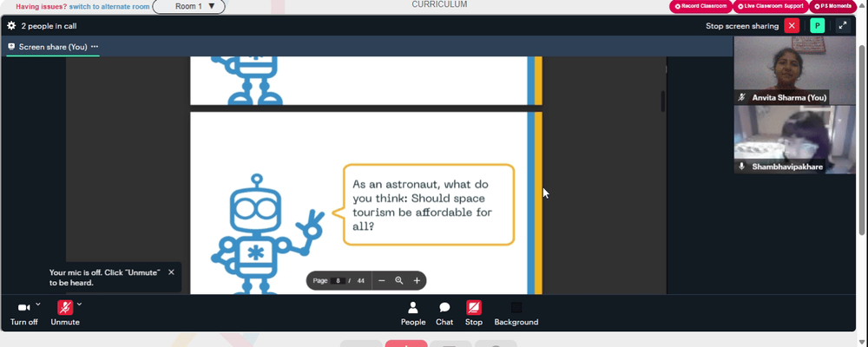Open call settings gear icon
Image resolution: width=868 pixels, height=347 pixels.
[x=11, y=25]
